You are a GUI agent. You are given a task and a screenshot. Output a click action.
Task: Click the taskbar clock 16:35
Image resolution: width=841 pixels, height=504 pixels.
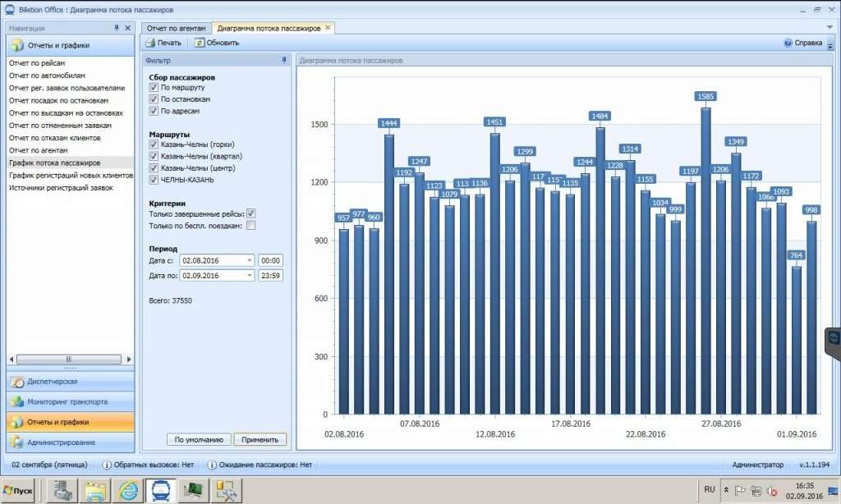point(805,486)
